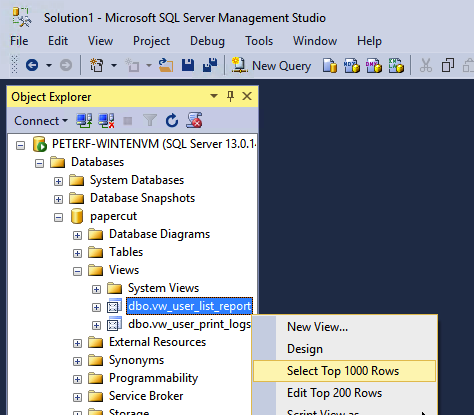Viewport: 474px width, 415px height.
Task: Open the View menu
Action: click(100, 41)
